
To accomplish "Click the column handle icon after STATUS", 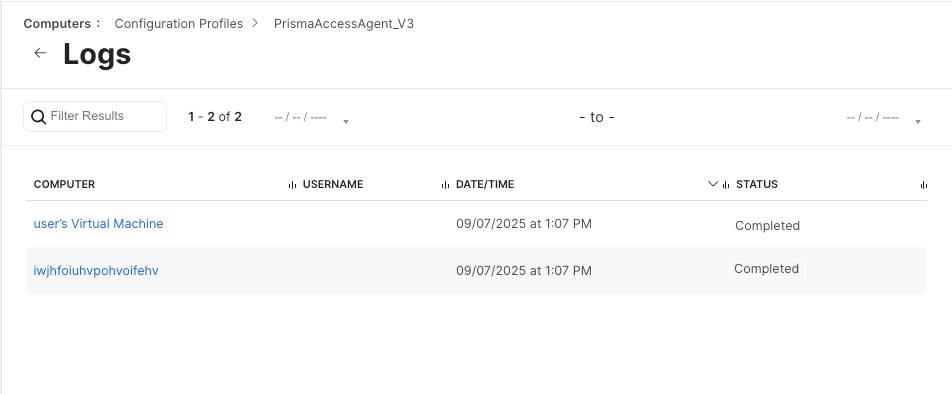I will pos(923,185).
